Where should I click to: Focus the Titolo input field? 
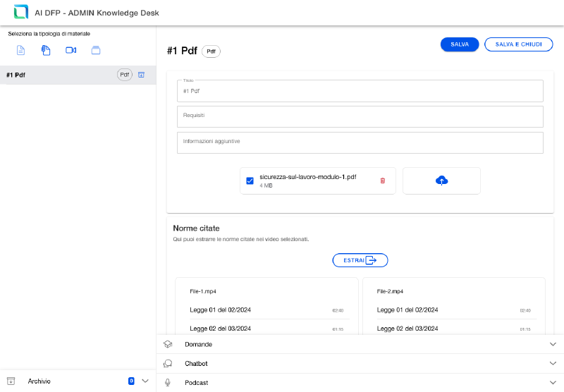tap(360, 91)
